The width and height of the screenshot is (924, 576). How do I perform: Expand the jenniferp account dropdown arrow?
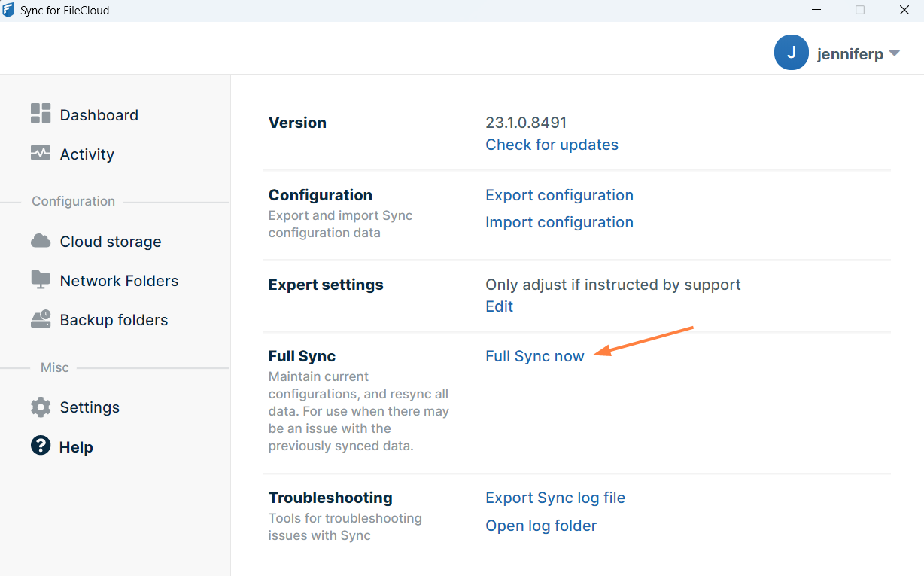894,53
